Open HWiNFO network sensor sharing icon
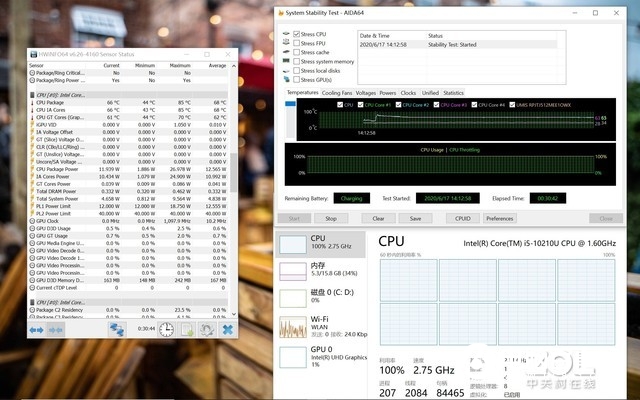 [117, 329]
